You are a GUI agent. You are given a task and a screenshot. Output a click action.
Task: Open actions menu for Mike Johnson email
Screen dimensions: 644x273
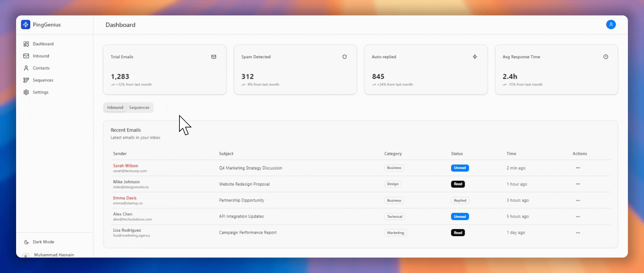(578, 184)
